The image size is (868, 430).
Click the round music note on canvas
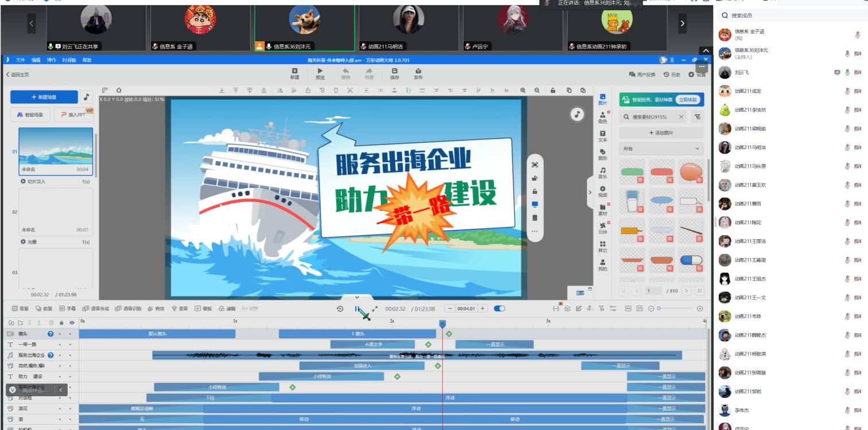tap(577, 115)
